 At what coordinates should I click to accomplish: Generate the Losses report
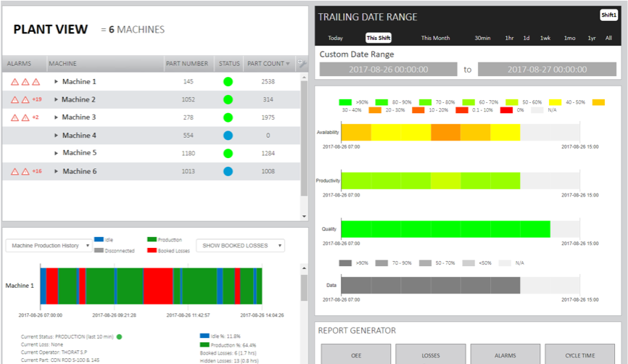(x=431, y=354)
